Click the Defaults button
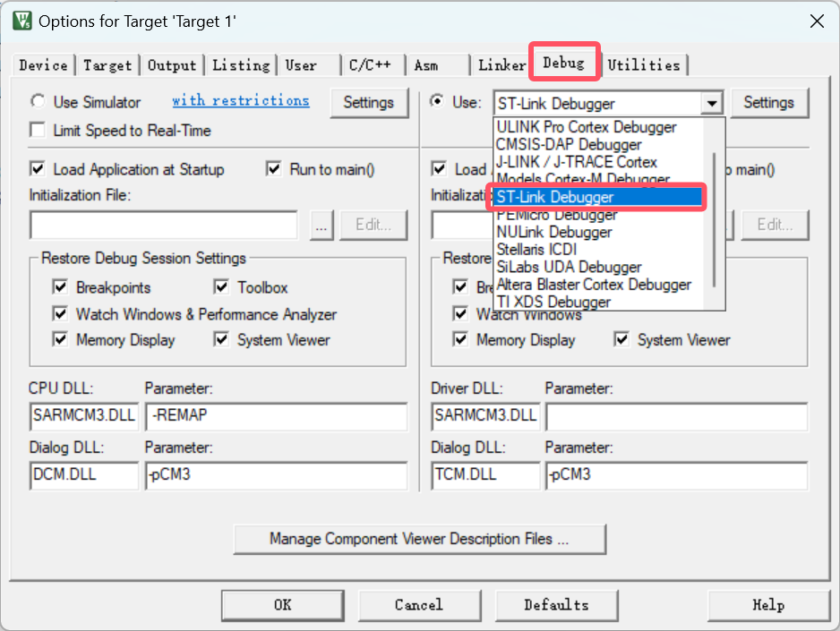This screenshot has width=840, height=631. [556, 605]
